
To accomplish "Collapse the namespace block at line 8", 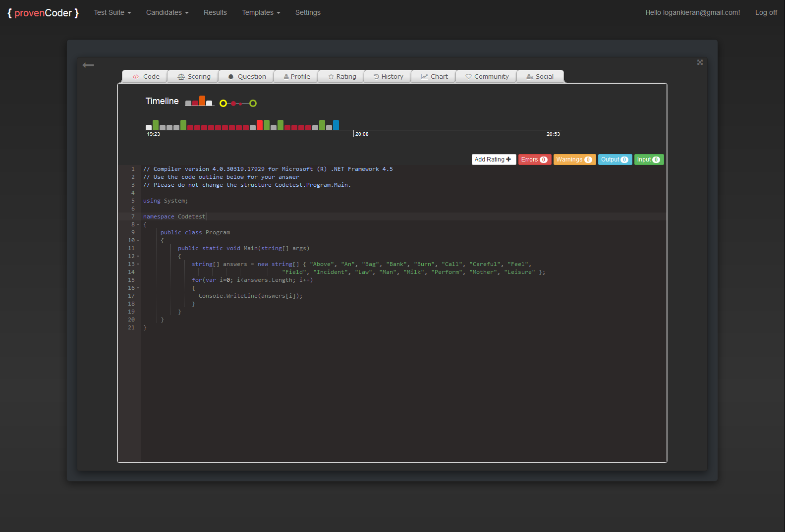I will pyautogui.click(x=138, y=224).
